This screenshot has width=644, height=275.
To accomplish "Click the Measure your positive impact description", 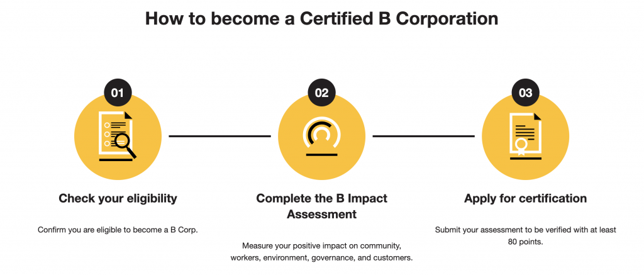I will click(321, 252).
